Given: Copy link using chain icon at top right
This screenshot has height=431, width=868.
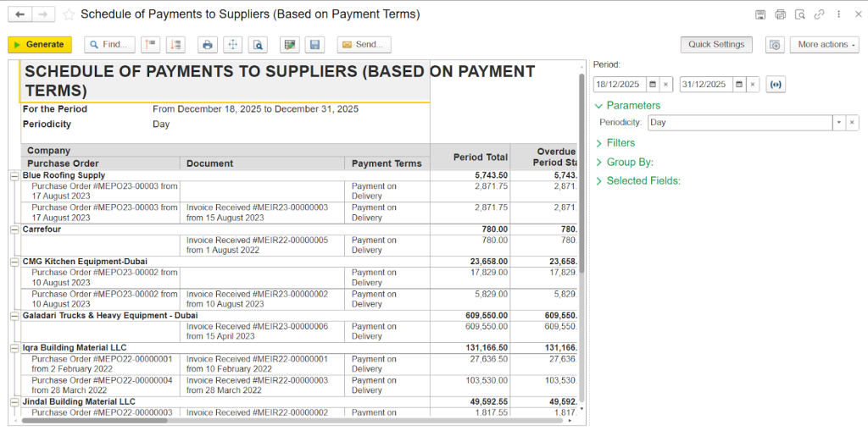Looking at the screenshot, I should [x=819, y=14].
